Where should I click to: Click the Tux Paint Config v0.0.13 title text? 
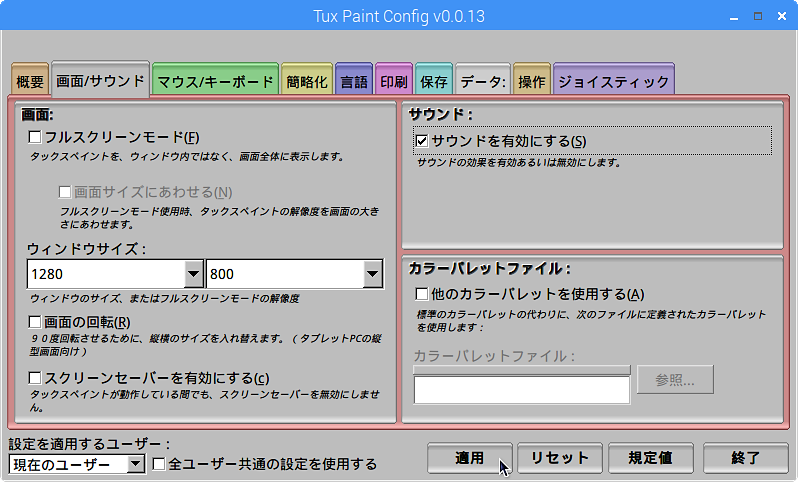(x=399, y=16)
